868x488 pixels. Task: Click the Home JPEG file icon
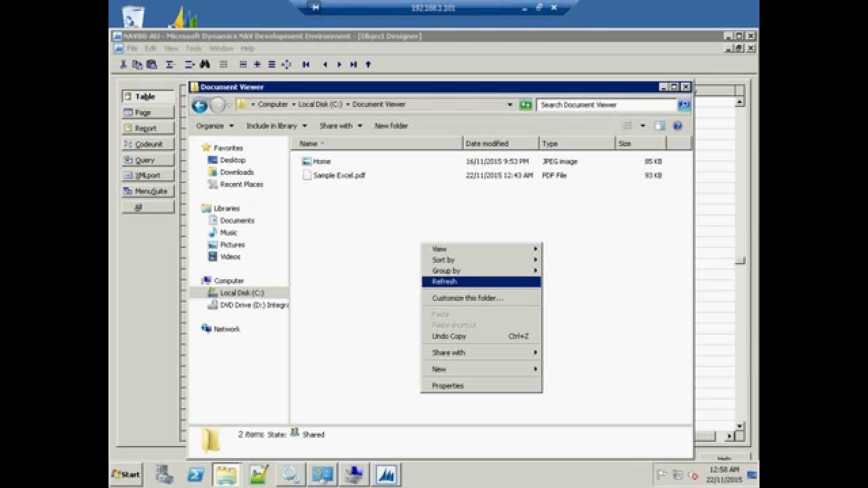[307, 161]
